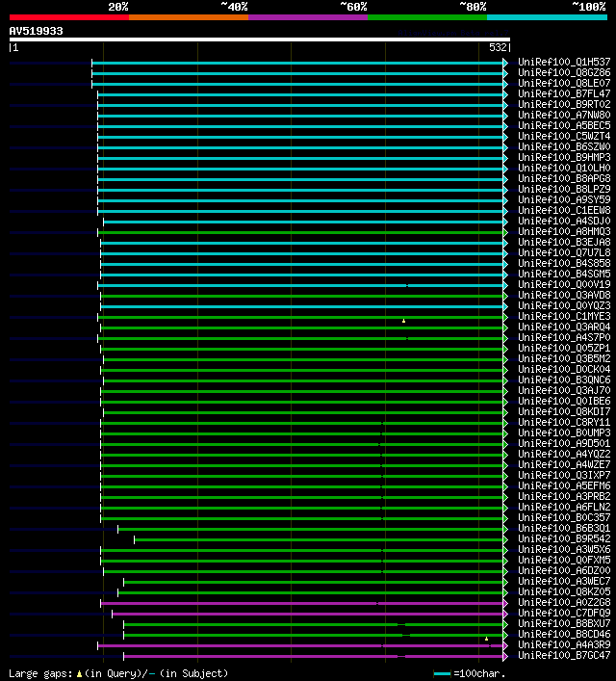This screenshot has width=616, height=681.
Task: Click the white query sequence bar
Action: (x=260, y=39)
